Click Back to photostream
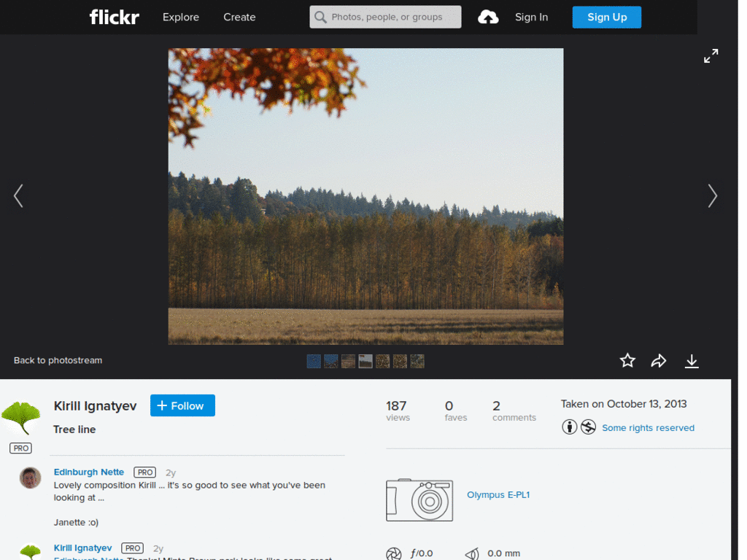The height and width of the screenshot is (560, 747). (58, 360)
